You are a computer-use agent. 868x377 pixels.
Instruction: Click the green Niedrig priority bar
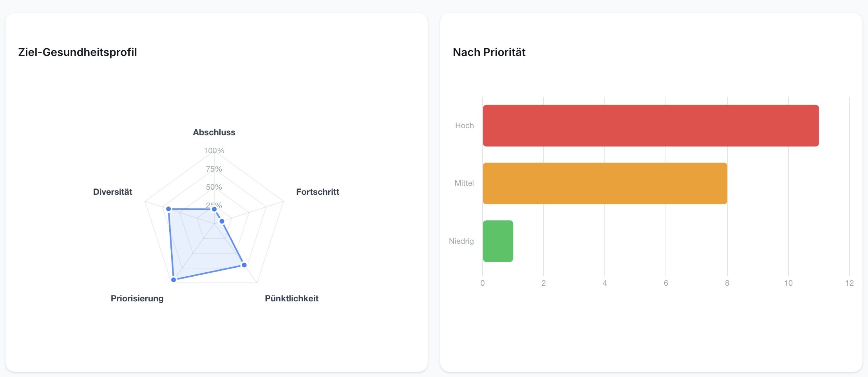(498, 241)
